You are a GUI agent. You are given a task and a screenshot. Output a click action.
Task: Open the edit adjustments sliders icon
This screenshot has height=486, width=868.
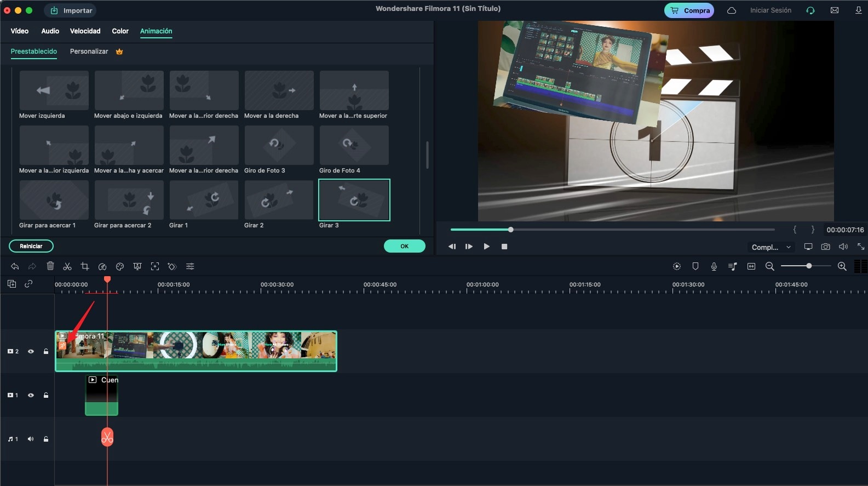[190, 266]
